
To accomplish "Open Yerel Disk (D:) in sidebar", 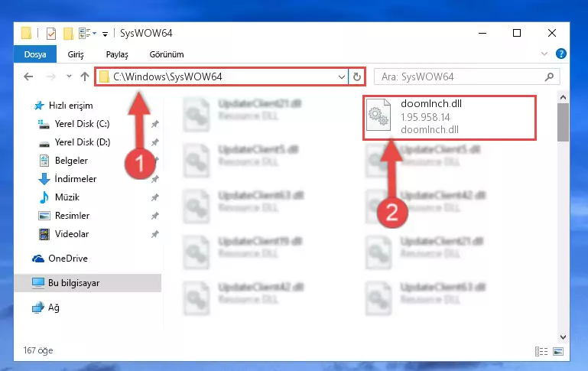I will [x=83, y=142].
